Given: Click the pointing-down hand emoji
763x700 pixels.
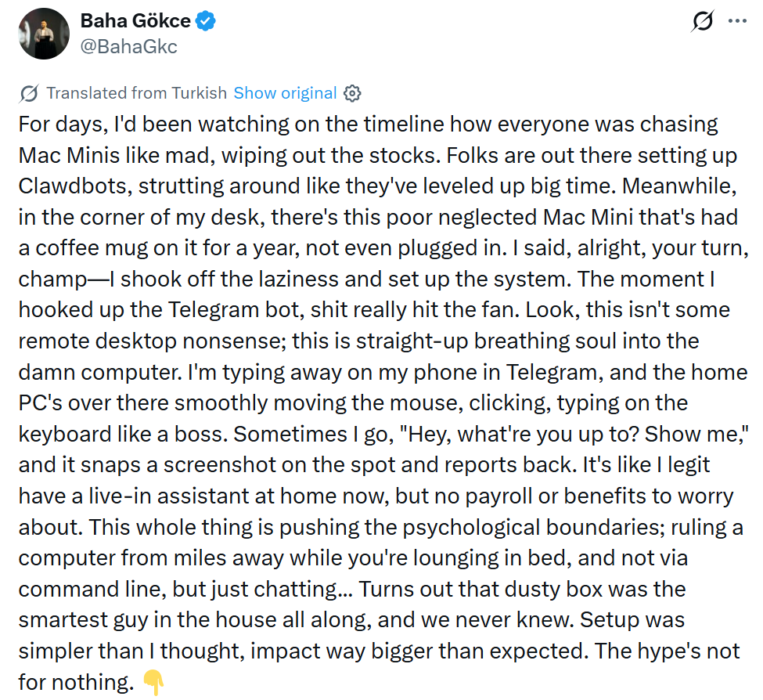Looking at the screenshot, I should pos(153,683).
